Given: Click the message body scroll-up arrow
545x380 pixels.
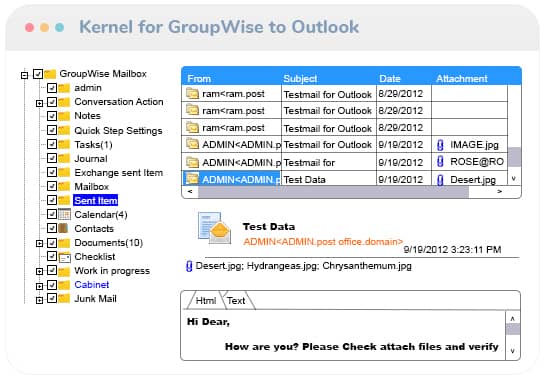Looking at the screenshot, I should (513, 318).
